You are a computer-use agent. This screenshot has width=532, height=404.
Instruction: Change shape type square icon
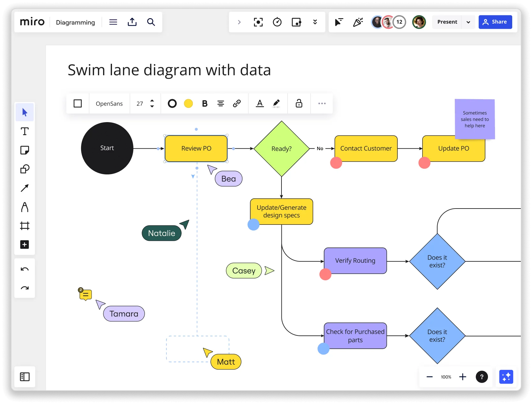[x=78, y=103]
